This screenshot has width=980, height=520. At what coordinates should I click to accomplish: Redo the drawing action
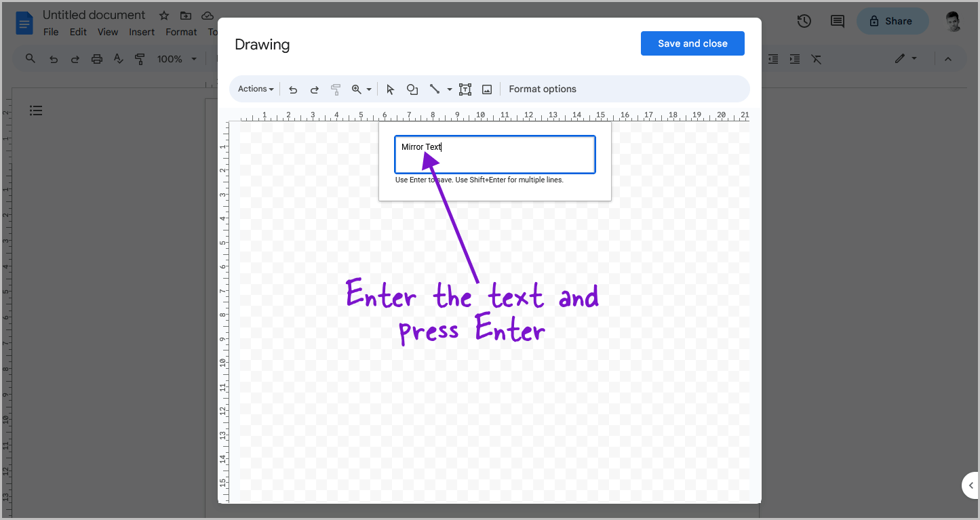pyautogui.click(x=314, y=89)
